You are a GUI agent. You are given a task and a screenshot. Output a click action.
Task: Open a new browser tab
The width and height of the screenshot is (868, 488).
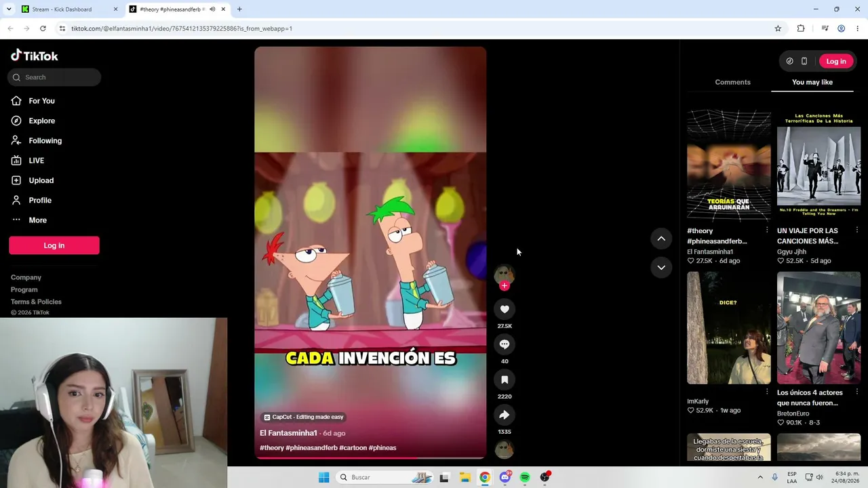[x=239, y=9]
